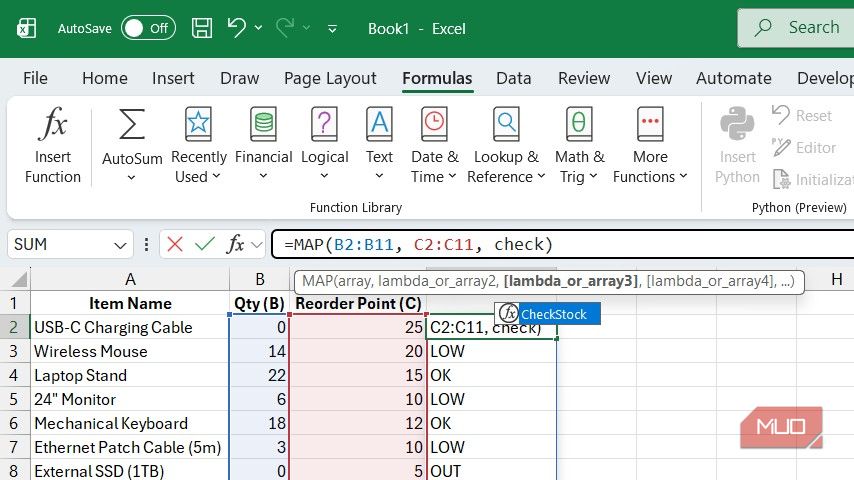The width and height of the screenshot is (854, 480).
Task: Select the Mechanical Keyboard cell
Action: click(x=130, y=423)
